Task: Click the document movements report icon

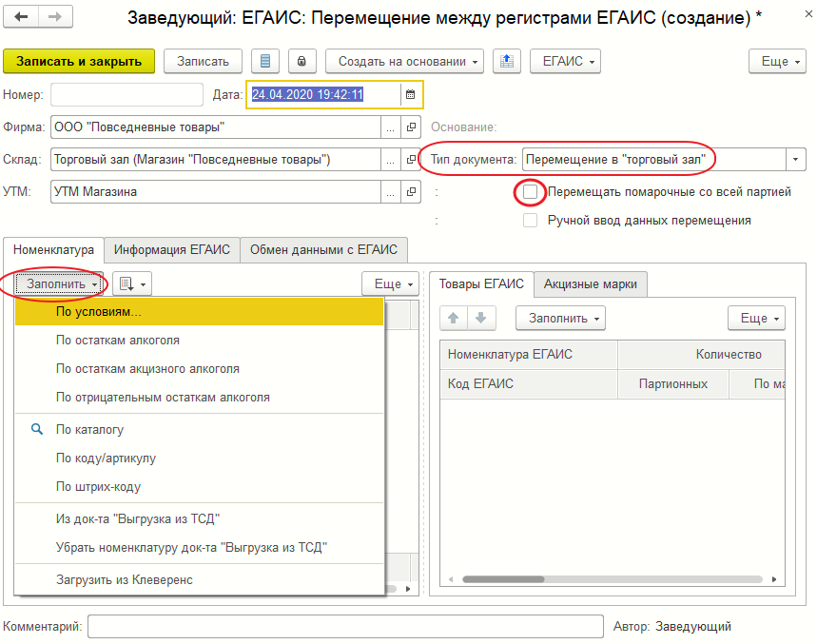Action: click(265, 61)
